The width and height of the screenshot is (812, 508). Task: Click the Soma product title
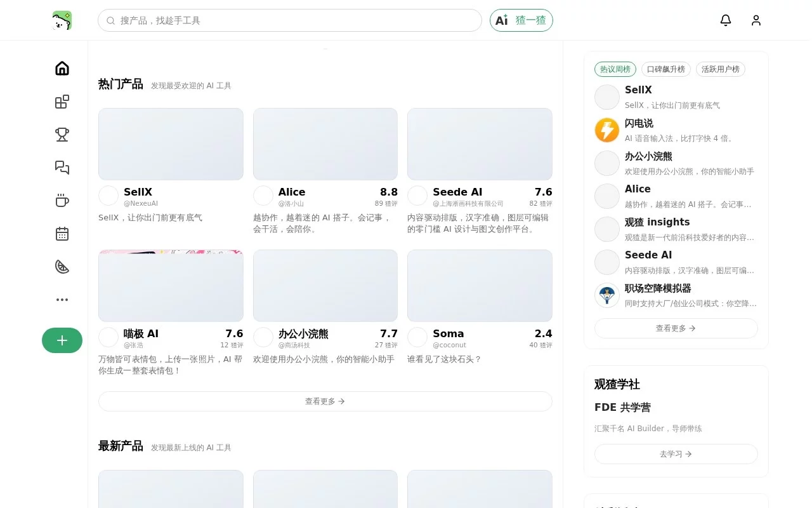(449, 333)
